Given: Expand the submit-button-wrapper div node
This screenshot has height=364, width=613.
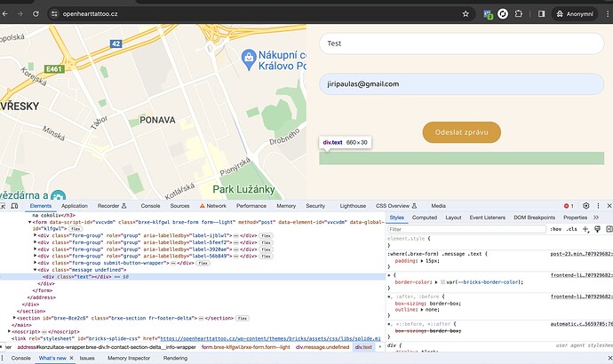Looking at the screenshot, I should point(36,263).
